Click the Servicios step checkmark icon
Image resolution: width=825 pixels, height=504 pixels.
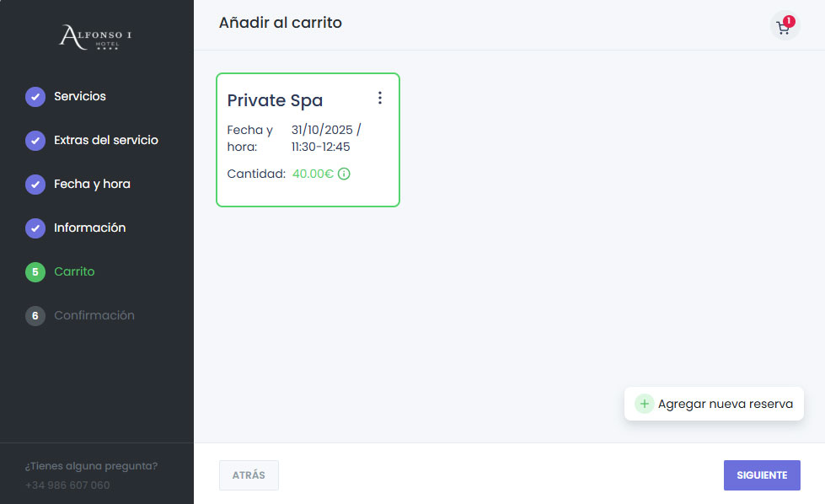click(x=35, y=97)
